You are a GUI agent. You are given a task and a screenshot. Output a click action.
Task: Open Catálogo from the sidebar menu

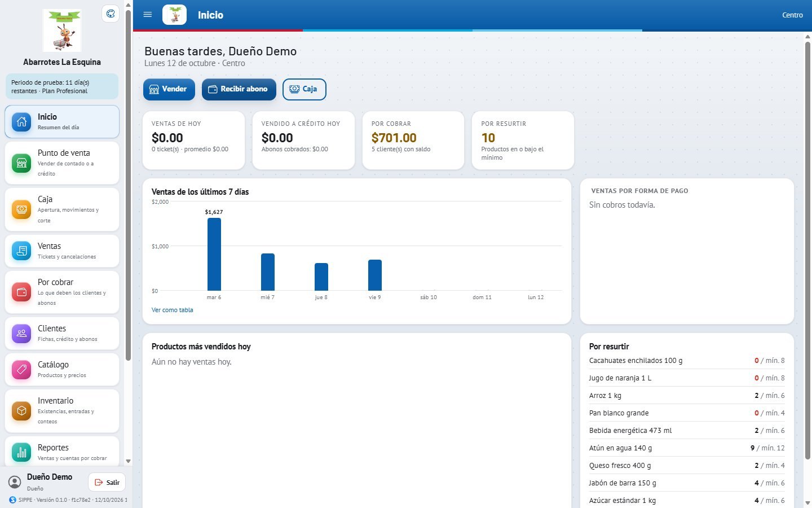[x=62, y=369]
